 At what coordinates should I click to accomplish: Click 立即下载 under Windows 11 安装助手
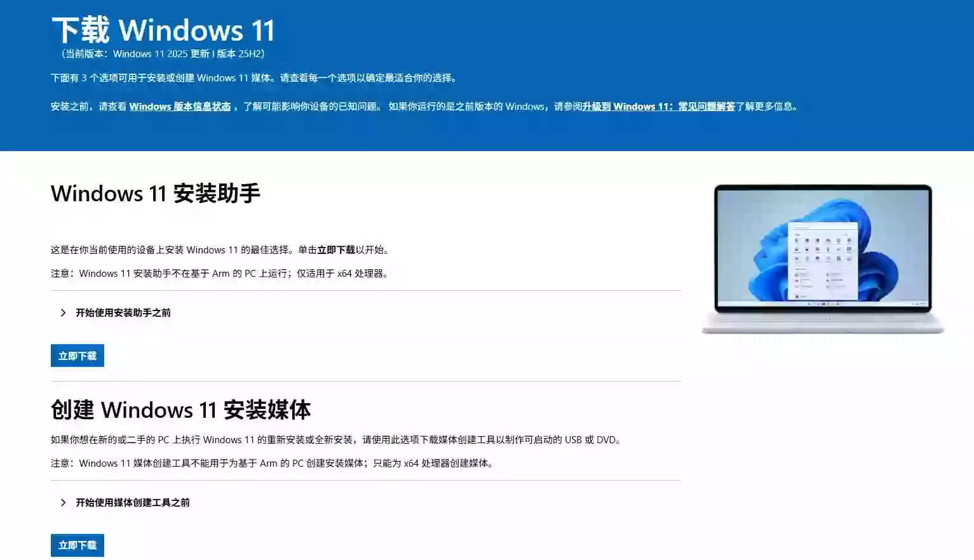point(77,356)
